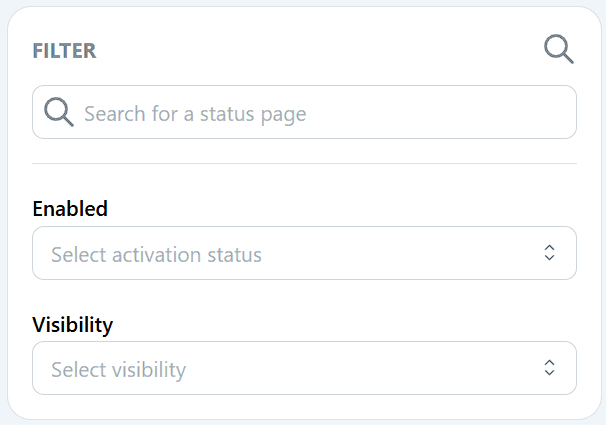Click the Enabled field label

click(70, 209)
